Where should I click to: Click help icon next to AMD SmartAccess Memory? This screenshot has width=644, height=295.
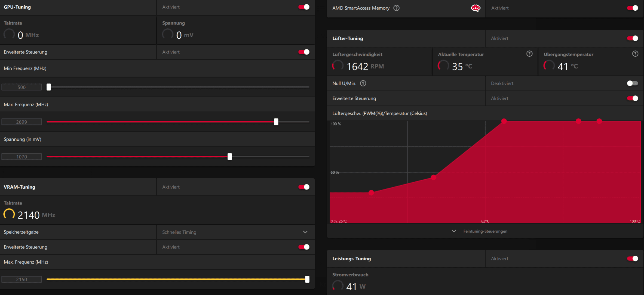(x=397, y=8)
